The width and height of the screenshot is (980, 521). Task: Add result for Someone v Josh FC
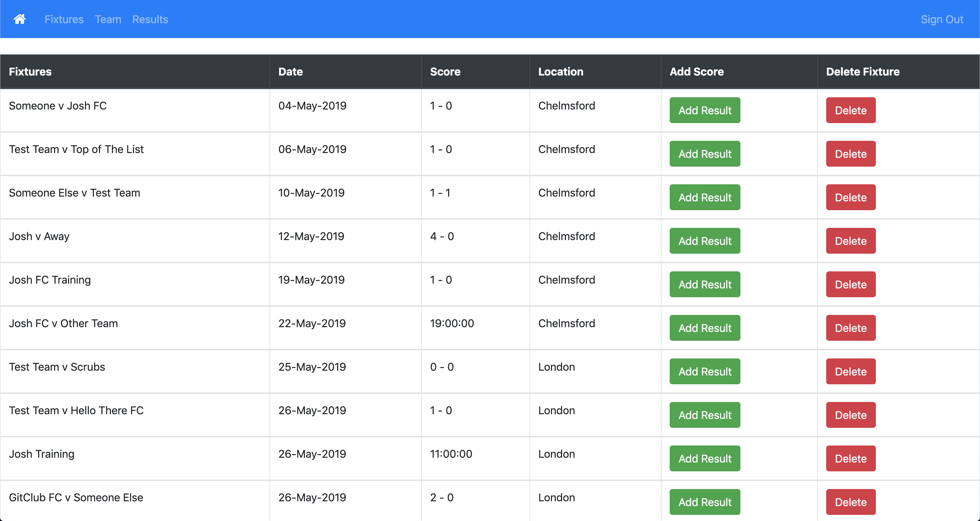pos(705,110)
